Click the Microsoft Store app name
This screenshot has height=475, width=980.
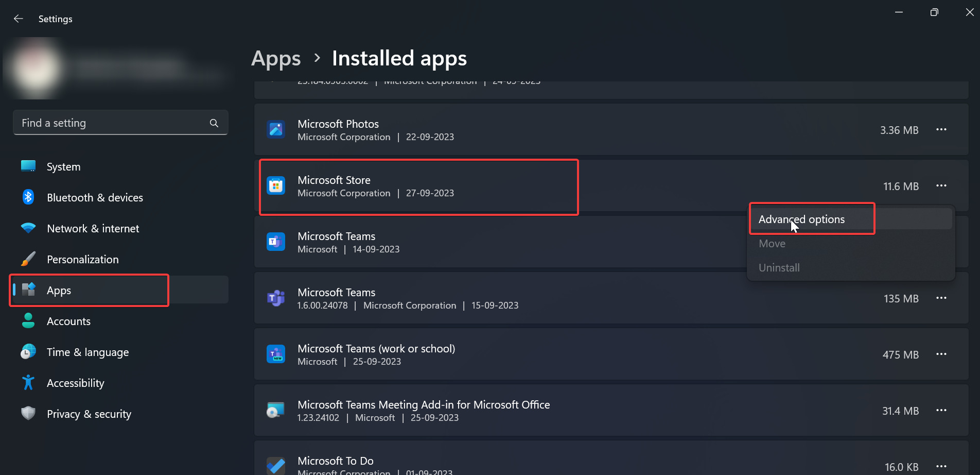[334, 180]
